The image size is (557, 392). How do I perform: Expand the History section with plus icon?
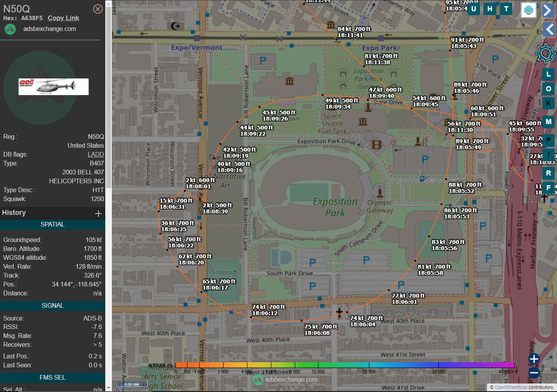click(x=98, y=213)
